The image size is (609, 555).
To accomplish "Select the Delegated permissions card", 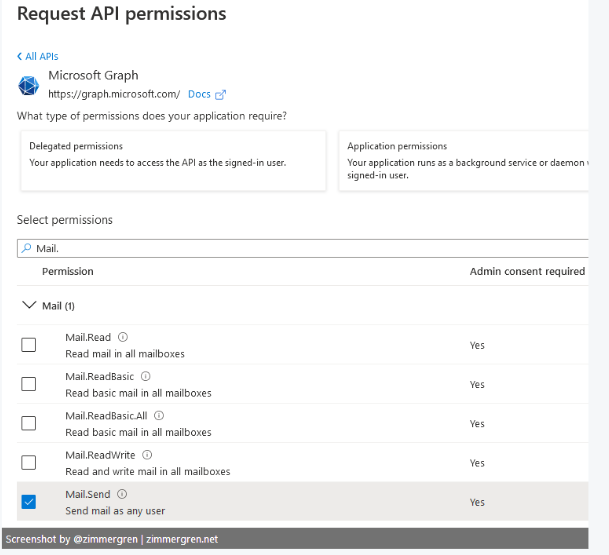I will point(172,160).
